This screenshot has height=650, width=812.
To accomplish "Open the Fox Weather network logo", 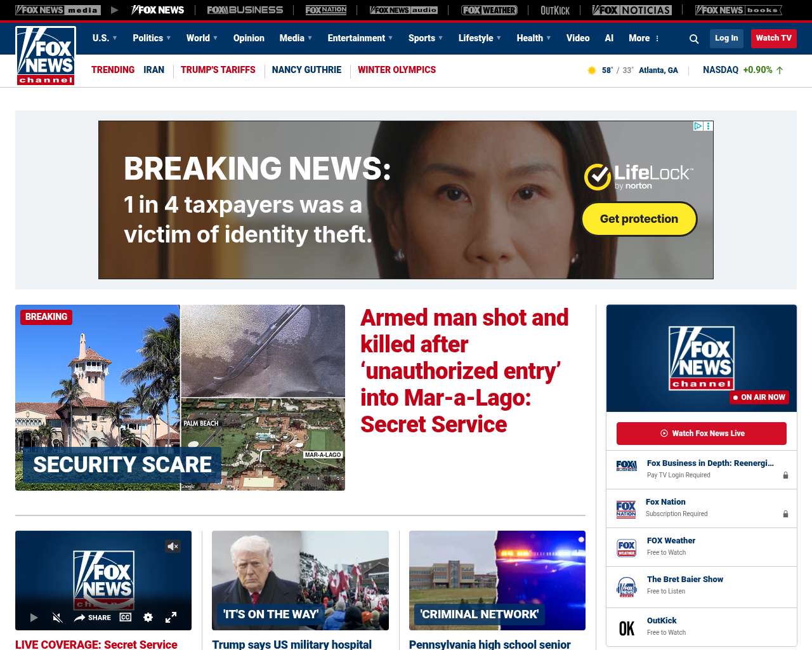I will pos(488,10).
